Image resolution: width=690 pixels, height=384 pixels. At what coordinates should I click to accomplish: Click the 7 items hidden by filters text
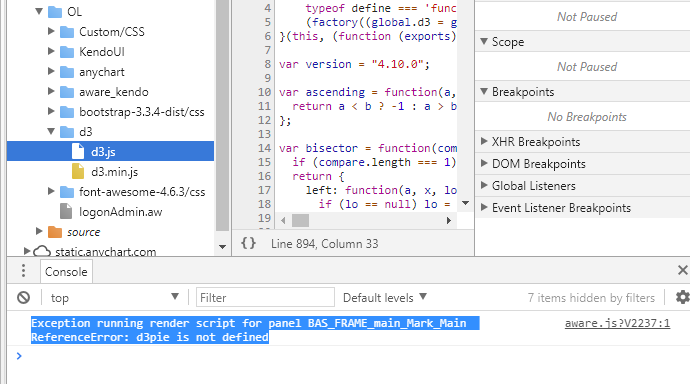tap(591, 298)
